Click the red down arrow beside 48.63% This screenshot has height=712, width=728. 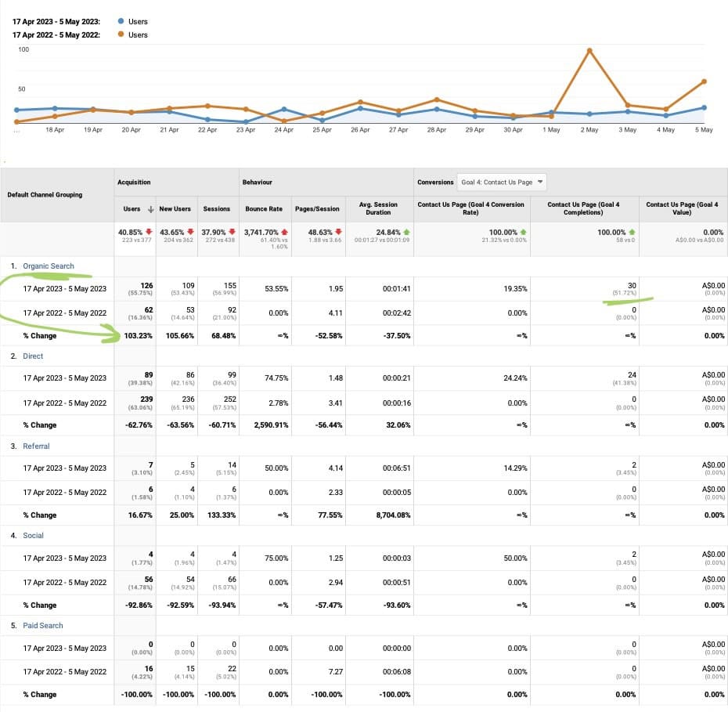click(338, 232)
